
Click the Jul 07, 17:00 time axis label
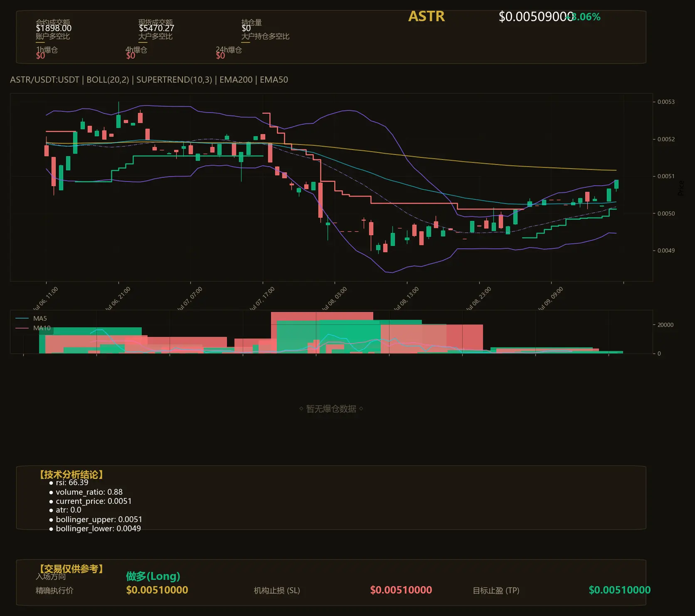(x=262, y=298)
